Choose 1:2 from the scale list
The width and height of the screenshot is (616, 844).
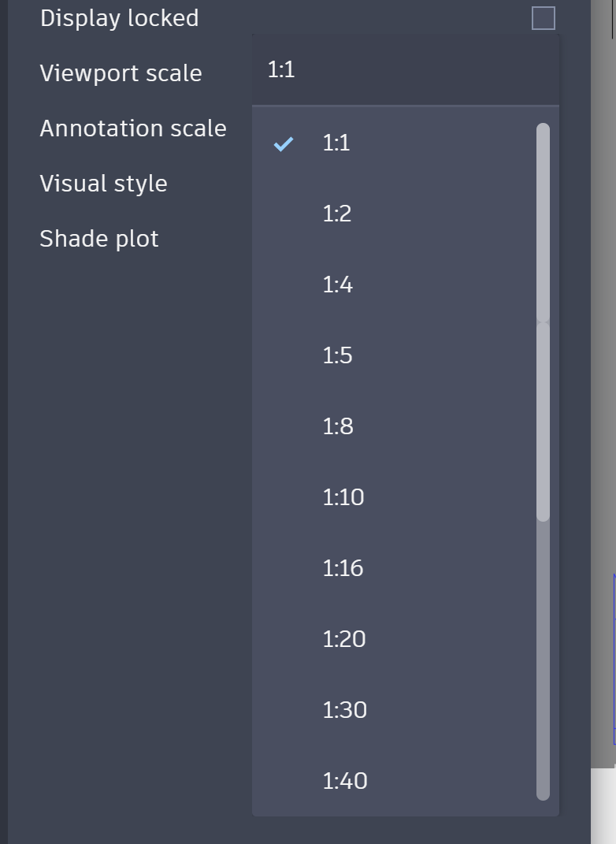(x=337, y=214)
